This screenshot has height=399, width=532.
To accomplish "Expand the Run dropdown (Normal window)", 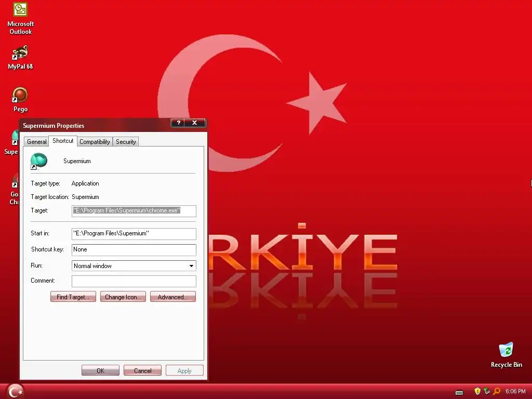I will [x=191, y=265].
